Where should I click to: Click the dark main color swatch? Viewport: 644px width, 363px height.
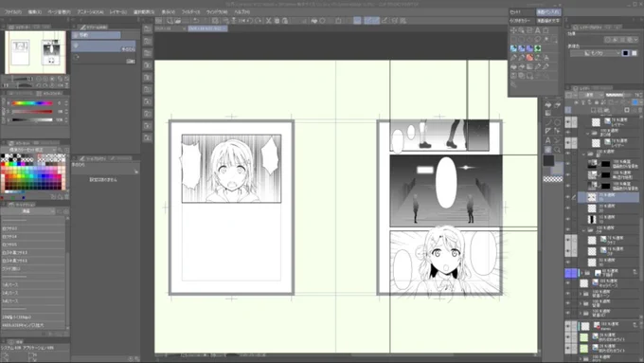[x=548, y=160]
